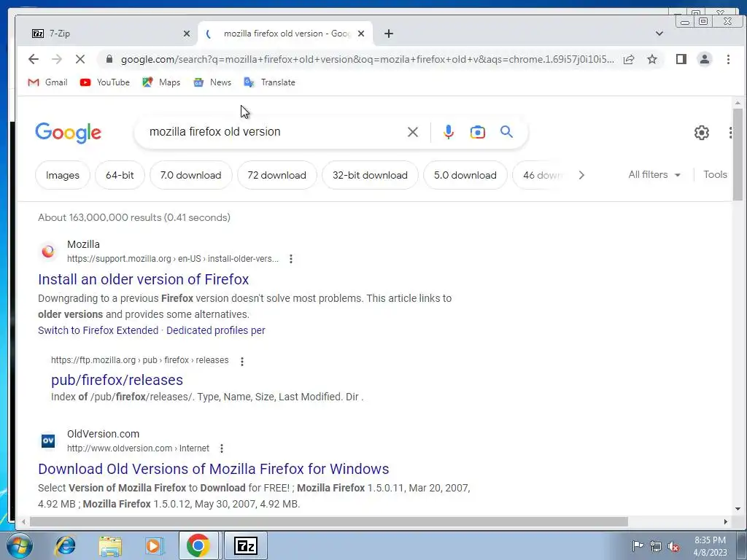Show more filter chips arrow
This screenshot has width=747, height=560.
click(581, 175)
